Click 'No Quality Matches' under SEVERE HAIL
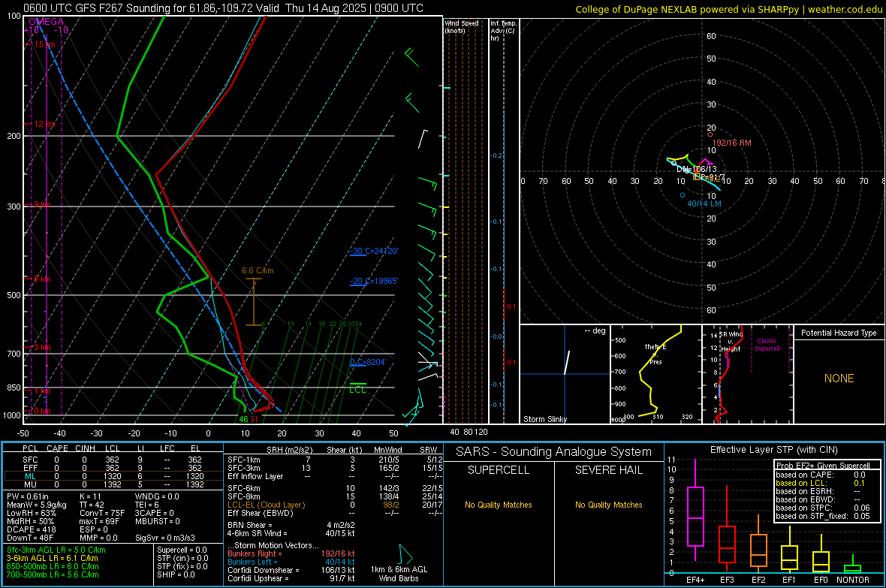The image size is (886, 588). (x=608, y=505)
